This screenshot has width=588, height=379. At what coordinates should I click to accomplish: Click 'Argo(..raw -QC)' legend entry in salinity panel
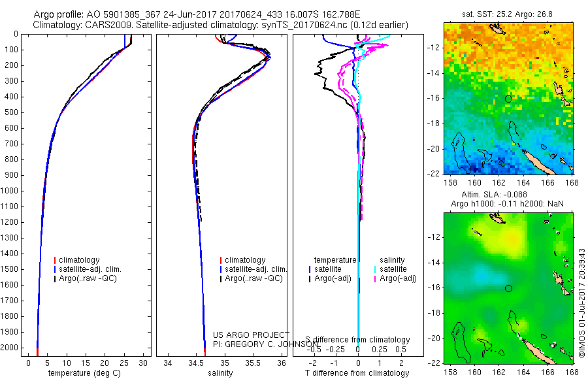click(253, 278)
